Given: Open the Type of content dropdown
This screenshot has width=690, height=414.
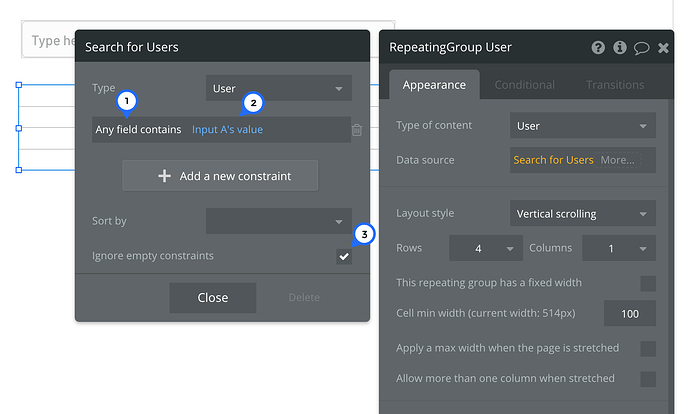Looking at the screenshot, I should 582,127.
